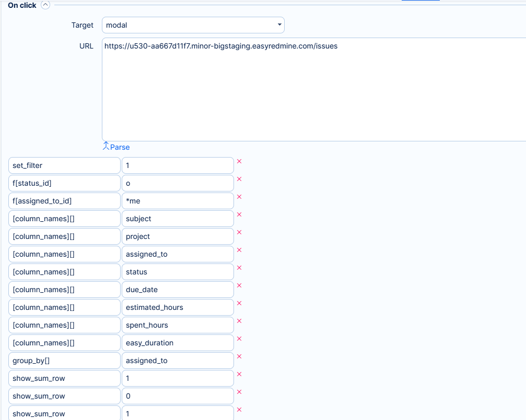526x420 pixels.
Task: Collapse the On click section
Action: point(45,5)
